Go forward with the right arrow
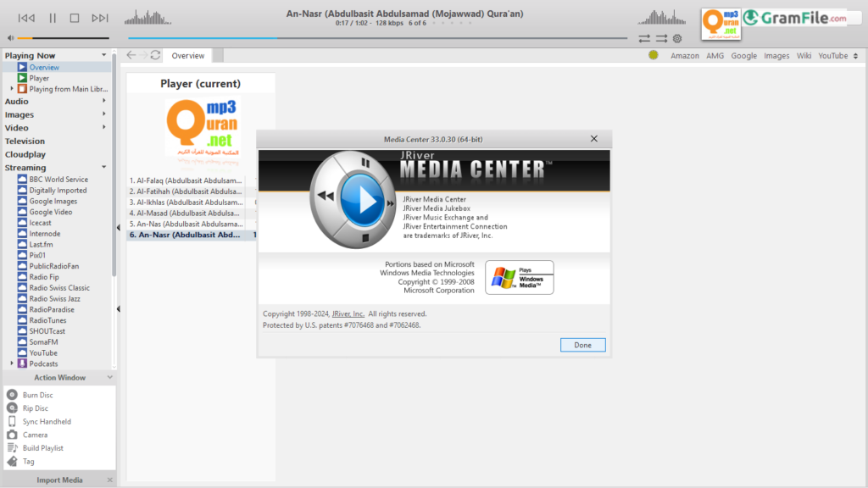 coord(143,55)
